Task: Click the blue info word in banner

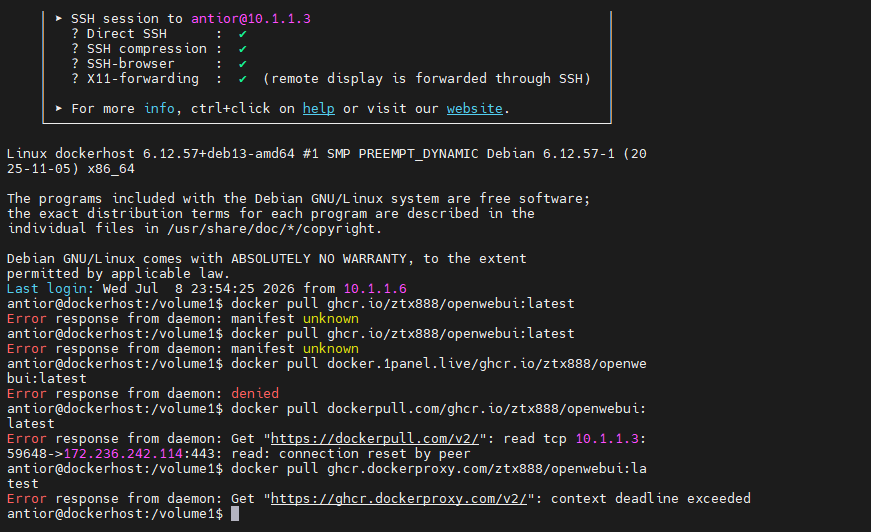Action: (x=159, y=108)
